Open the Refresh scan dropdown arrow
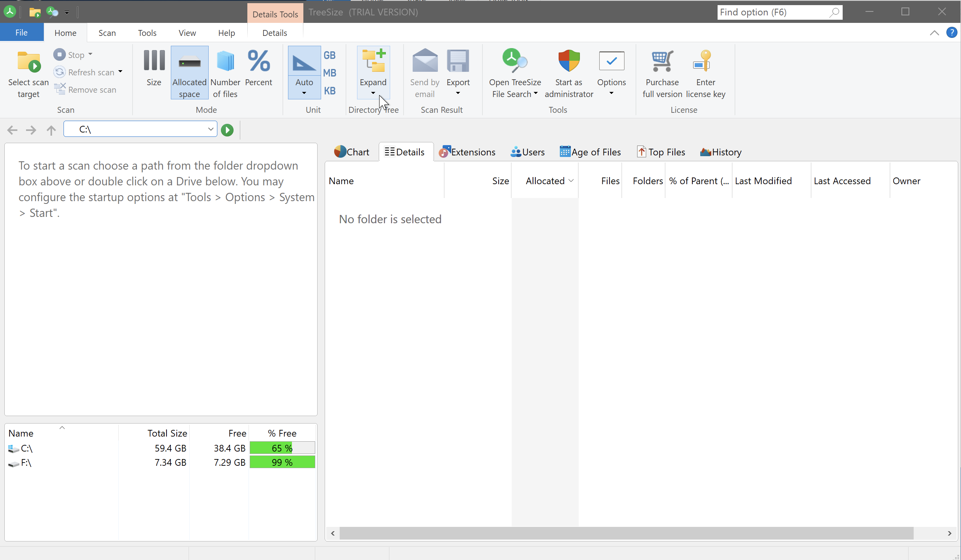This screenshot has height=560, width=961. (x=120, y=72)
